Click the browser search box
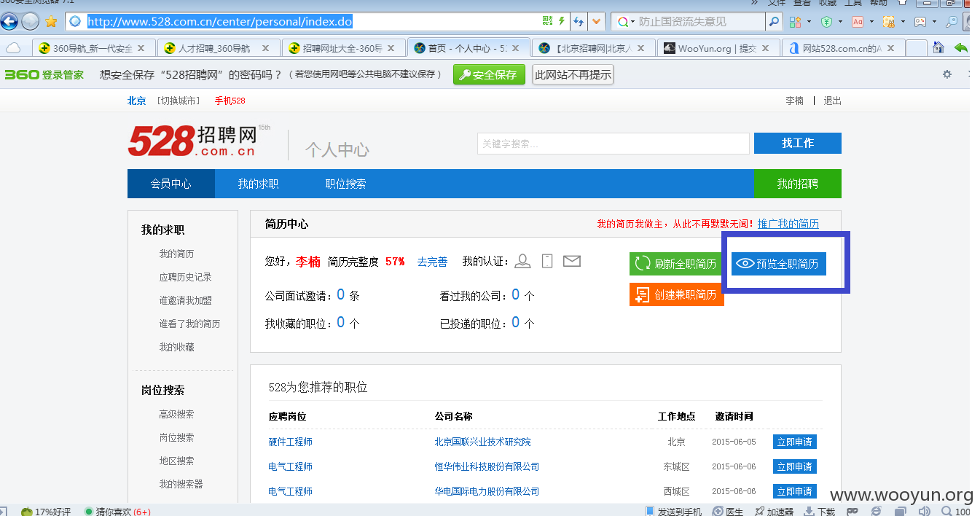The width and height of the screenshot is (980, 516). pos(701,21)
